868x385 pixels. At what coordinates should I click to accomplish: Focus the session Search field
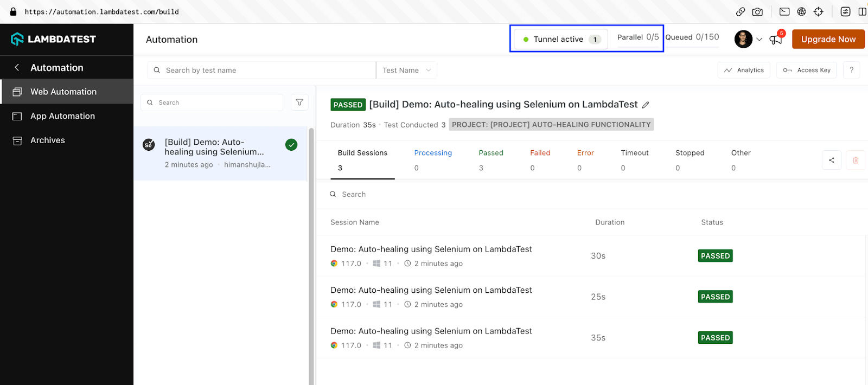(591, 194)
